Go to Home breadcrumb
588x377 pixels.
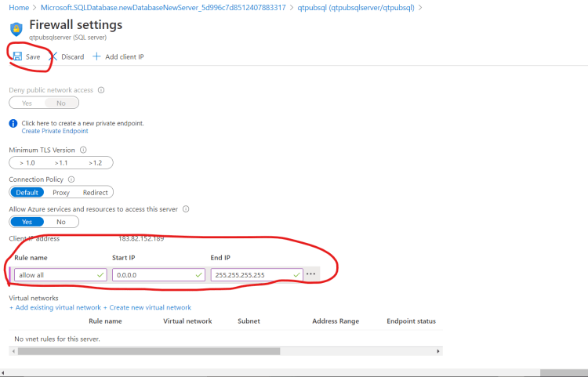coord(19,8)
